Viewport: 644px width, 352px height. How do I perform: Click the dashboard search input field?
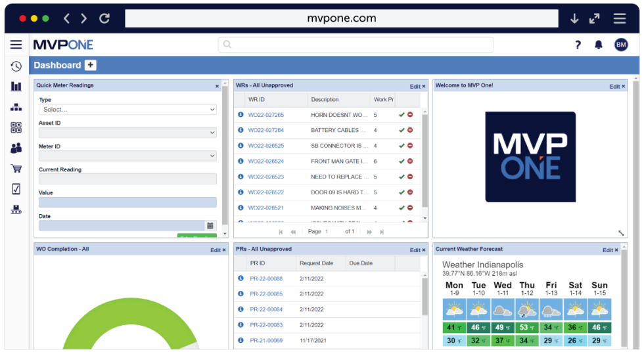click(356, 45)
